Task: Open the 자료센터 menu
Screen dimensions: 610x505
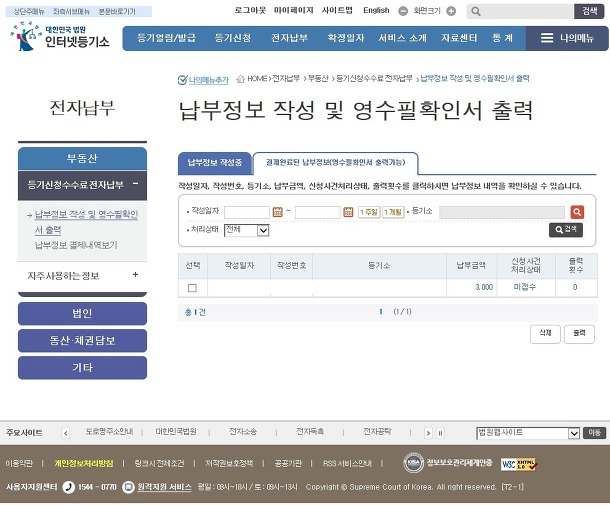Action: coord(459,38)
